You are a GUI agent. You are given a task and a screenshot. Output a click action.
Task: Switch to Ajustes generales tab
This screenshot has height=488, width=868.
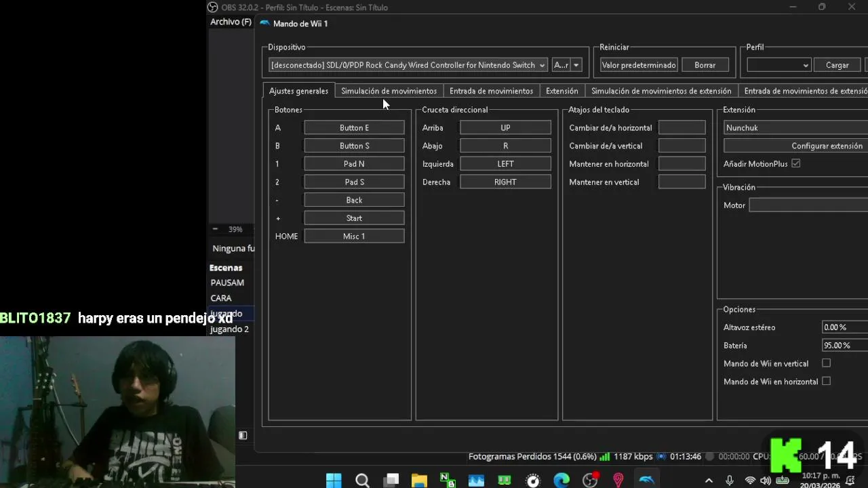tap(298, 91)
